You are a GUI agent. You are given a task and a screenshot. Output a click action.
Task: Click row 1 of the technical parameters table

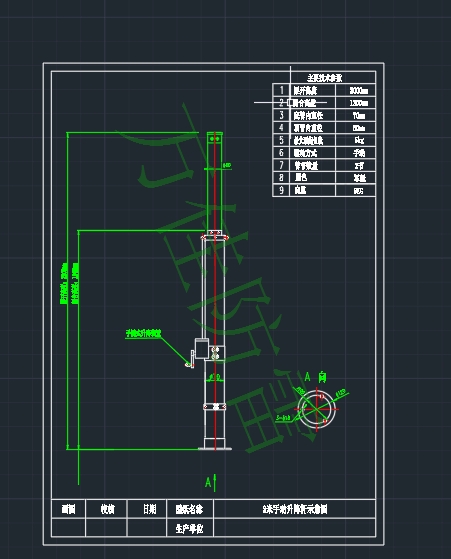point(324,90)
